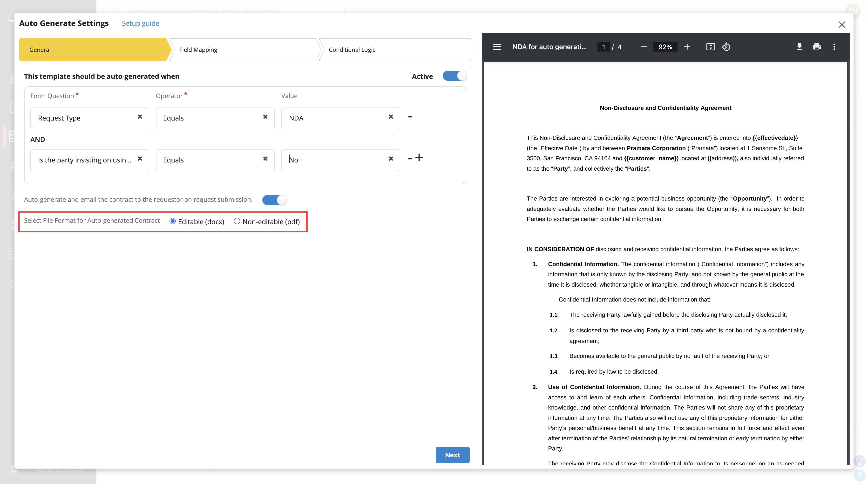868x484 pixels.
Task: Click the 'IN CONSIDERATION OF' text
Action: (560, 249)
